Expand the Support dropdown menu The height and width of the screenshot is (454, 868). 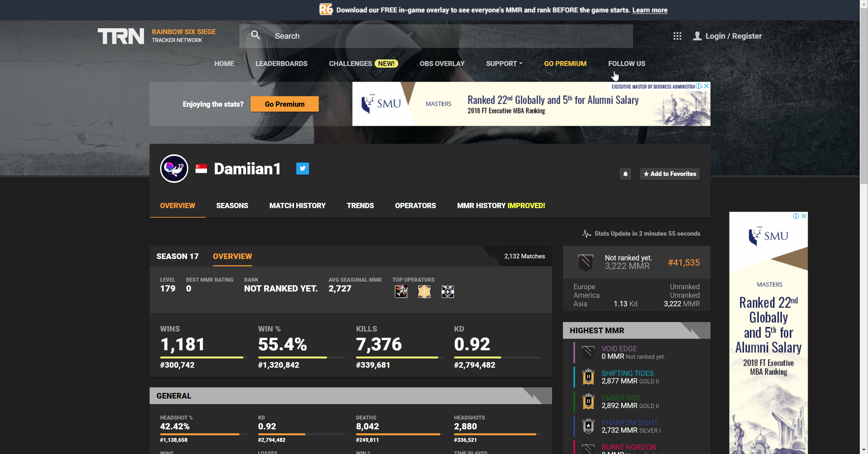coord(504,64)
